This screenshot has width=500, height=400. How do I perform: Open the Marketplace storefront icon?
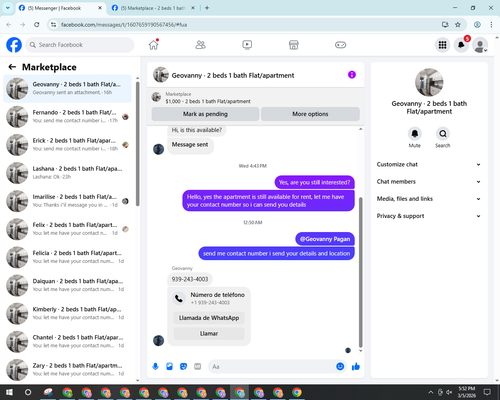(x=294, y=45)
